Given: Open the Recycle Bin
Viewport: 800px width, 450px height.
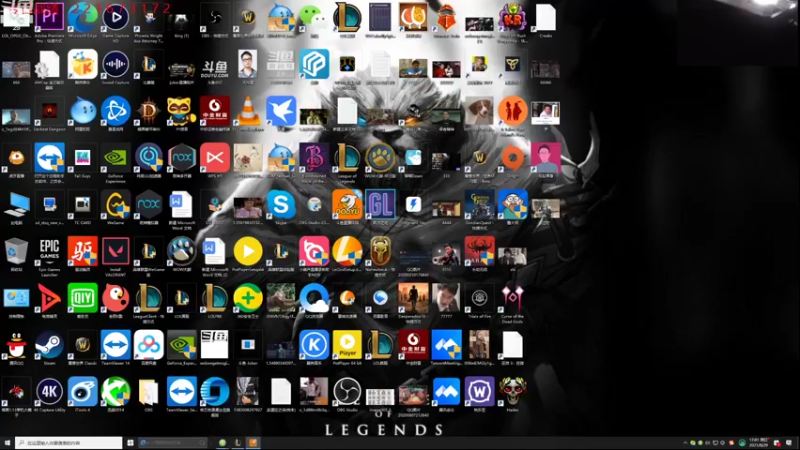Looking at the screenshot, I should pyautogui.click(x=16, y=252).
